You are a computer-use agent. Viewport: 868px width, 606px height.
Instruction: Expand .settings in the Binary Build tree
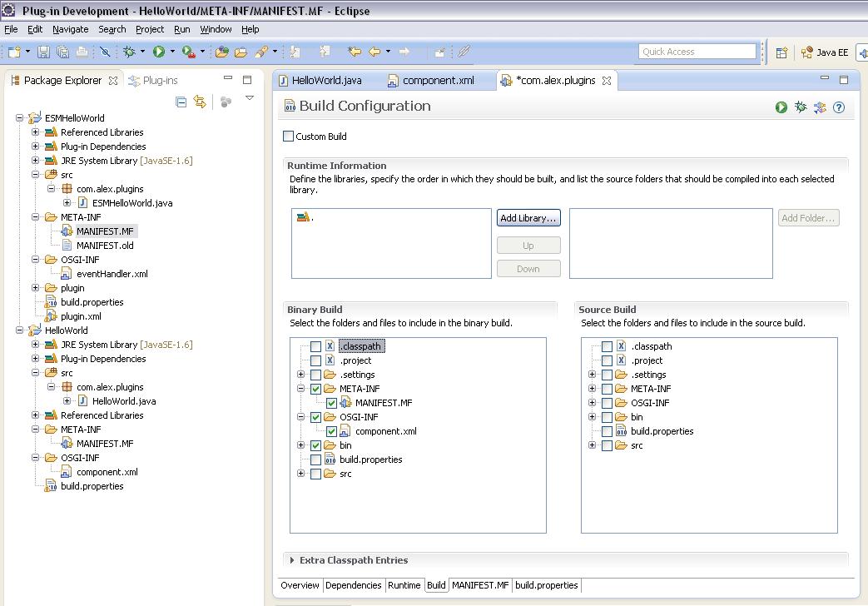[x=300, y=375]
